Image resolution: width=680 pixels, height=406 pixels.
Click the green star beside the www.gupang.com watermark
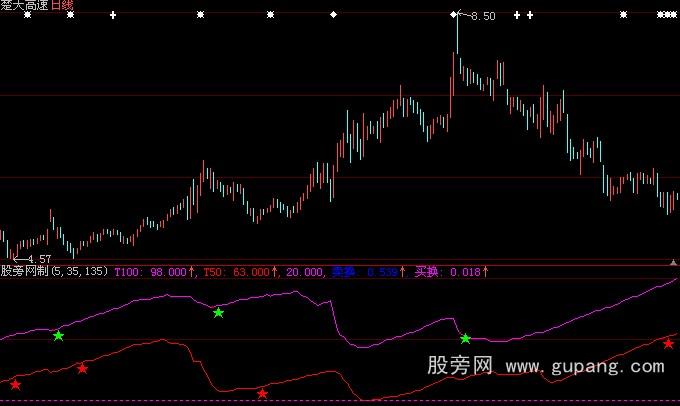[465, 338]
